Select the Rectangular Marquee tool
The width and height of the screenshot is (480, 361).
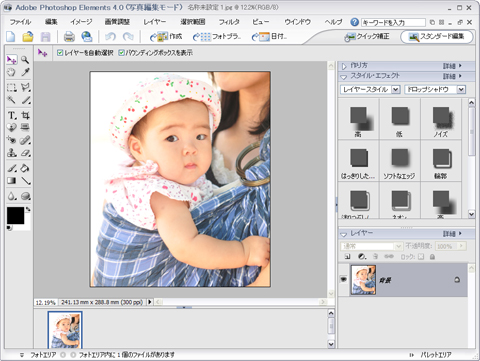12,87
